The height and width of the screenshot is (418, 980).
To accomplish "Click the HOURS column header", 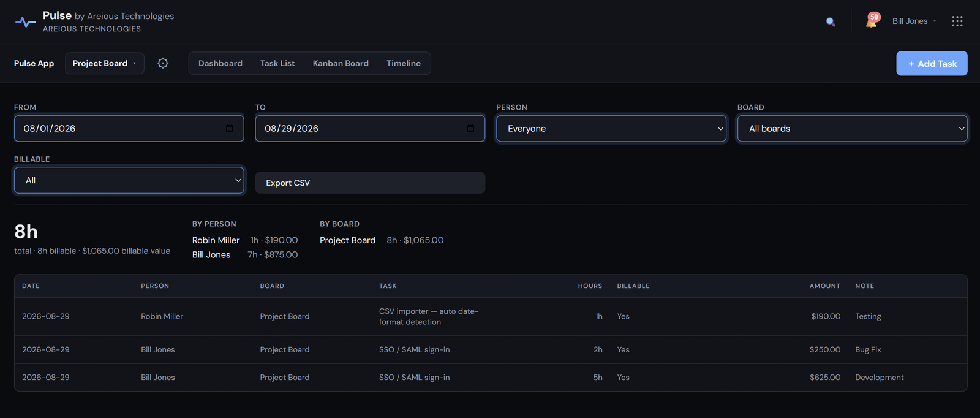I will [x=590, y=286].
